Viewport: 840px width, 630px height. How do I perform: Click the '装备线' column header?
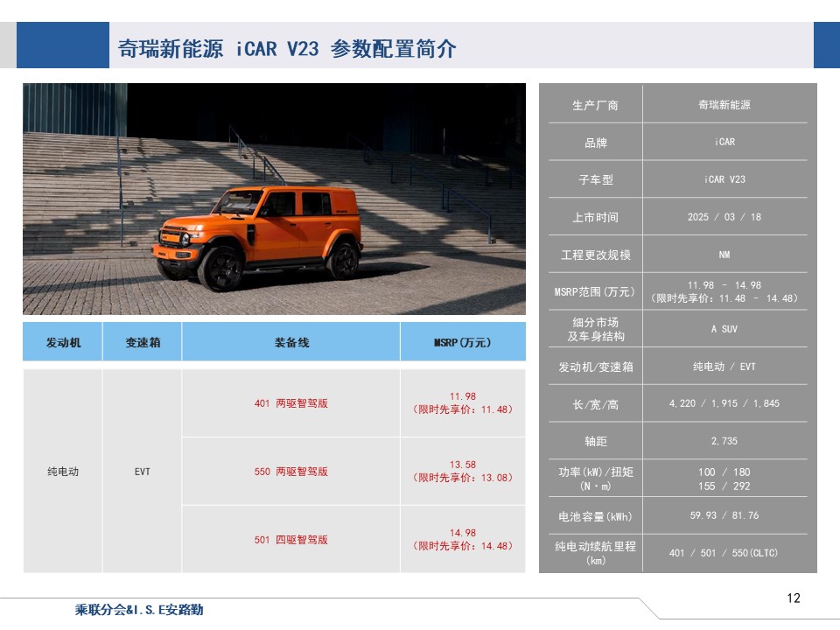click(x=291, y=342)
